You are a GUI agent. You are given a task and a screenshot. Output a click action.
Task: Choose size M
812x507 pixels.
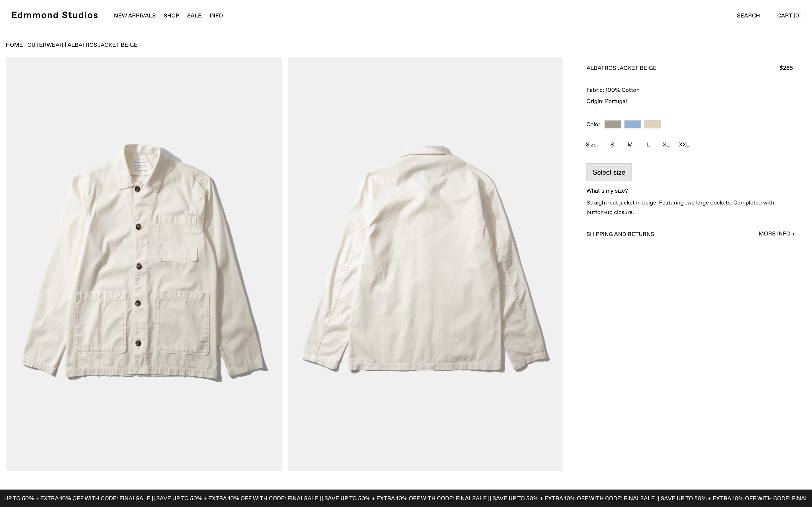tap(630, 145)
